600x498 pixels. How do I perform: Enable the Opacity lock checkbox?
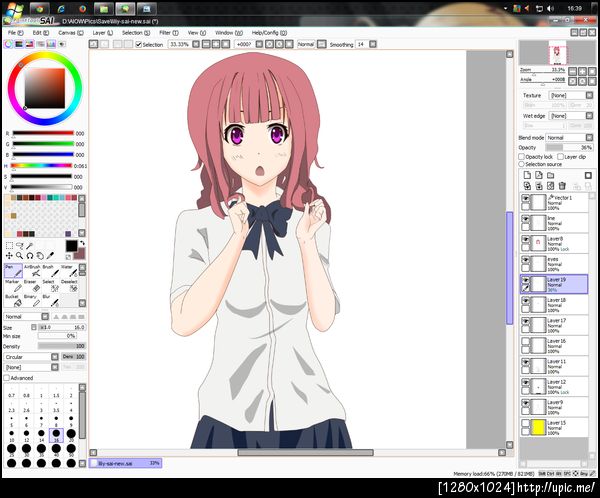(521, 157)
